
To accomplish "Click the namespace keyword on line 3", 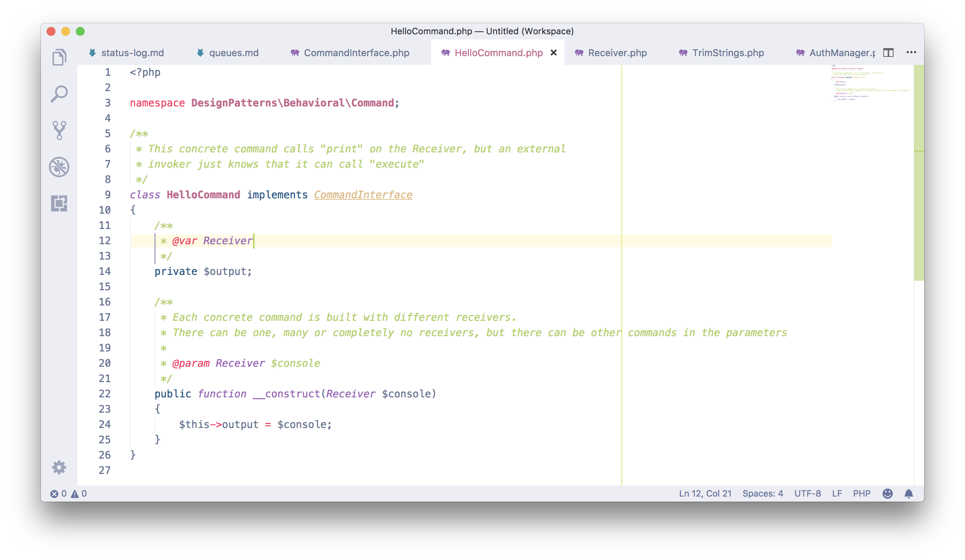I will click(x=157, y=103).
